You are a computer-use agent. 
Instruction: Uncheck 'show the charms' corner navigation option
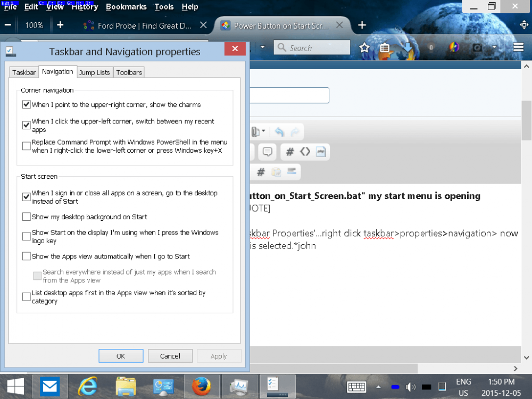point(26,104)
